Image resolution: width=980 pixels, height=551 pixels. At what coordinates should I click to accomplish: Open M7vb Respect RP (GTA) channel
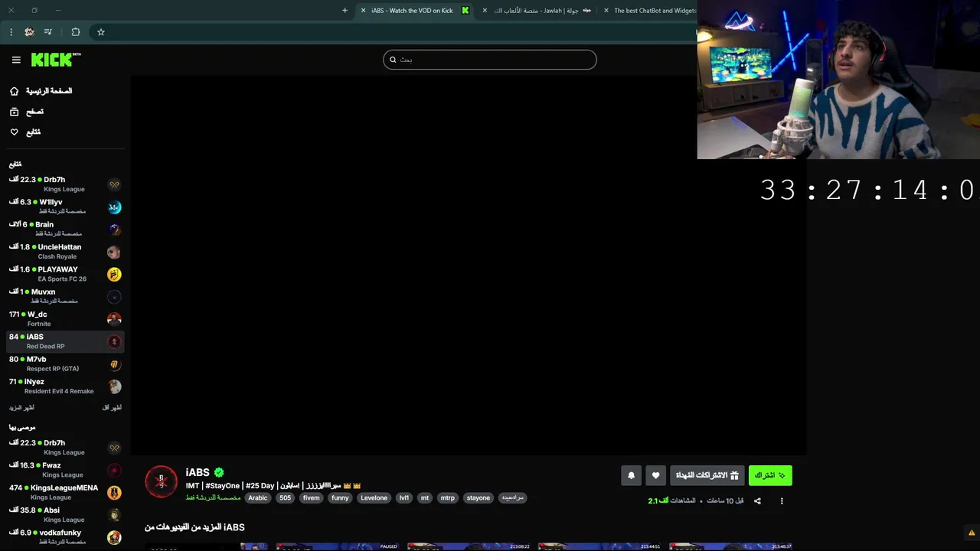[x=65, y=364]
